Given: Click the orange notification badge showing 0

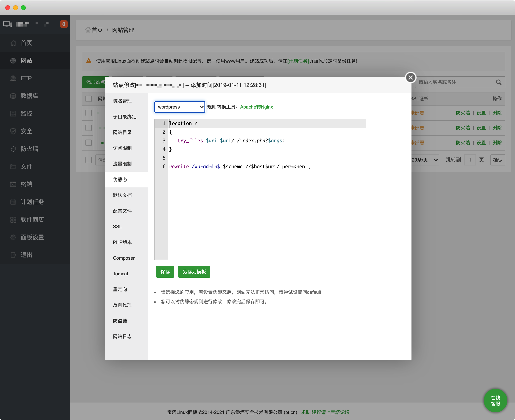Looking at the screenshot, I should coord(64,24).
